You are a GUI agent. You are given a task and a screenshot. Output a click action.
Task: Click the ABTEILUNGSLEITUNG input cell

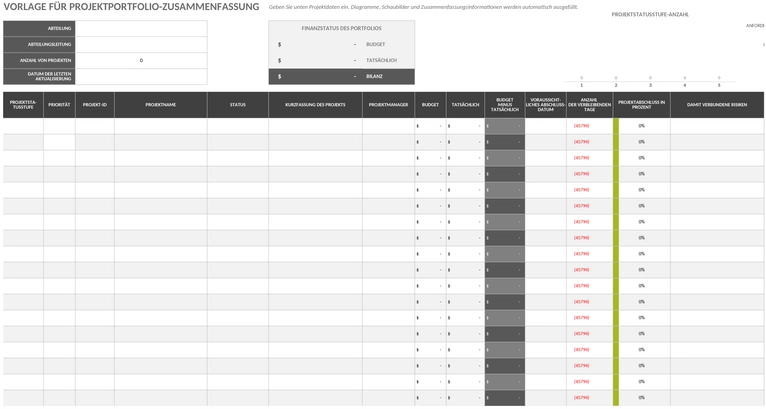click(141, 44)
